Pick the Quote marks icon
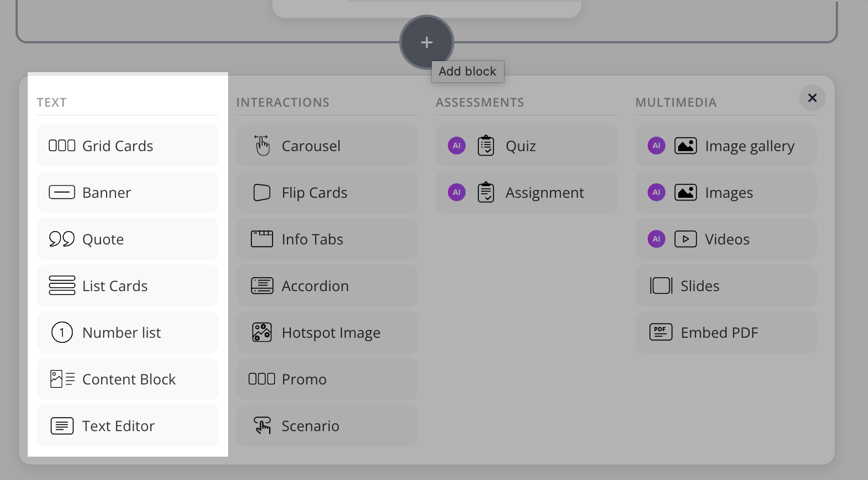The image size is (868, 480). 62,239
